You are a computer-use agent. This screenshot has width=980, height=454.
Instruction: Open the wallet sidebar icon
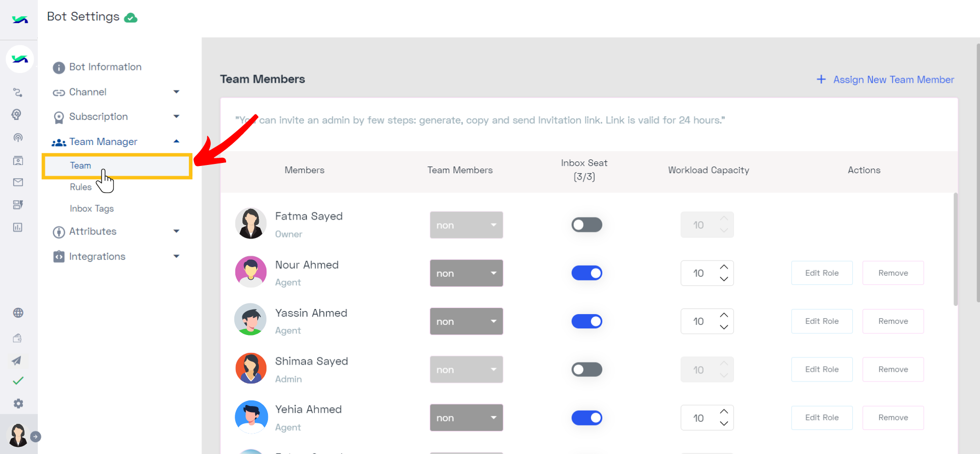pyautogui.click(x=17, y=338)
